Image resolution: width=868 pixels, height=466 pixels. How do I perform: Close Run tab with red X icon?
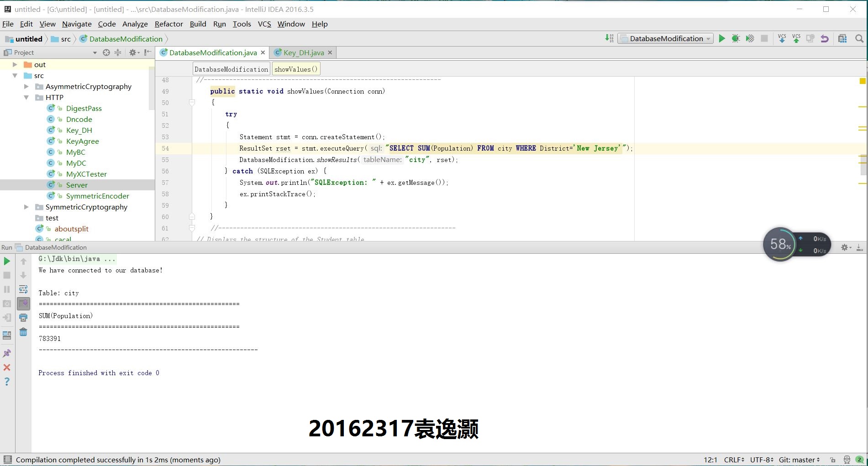[x=7, y=367]
